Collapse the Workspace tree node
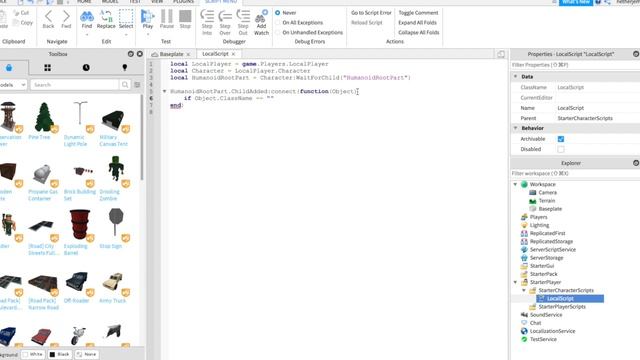The width and height of the screenshot is (640, 360). point(515,184)
